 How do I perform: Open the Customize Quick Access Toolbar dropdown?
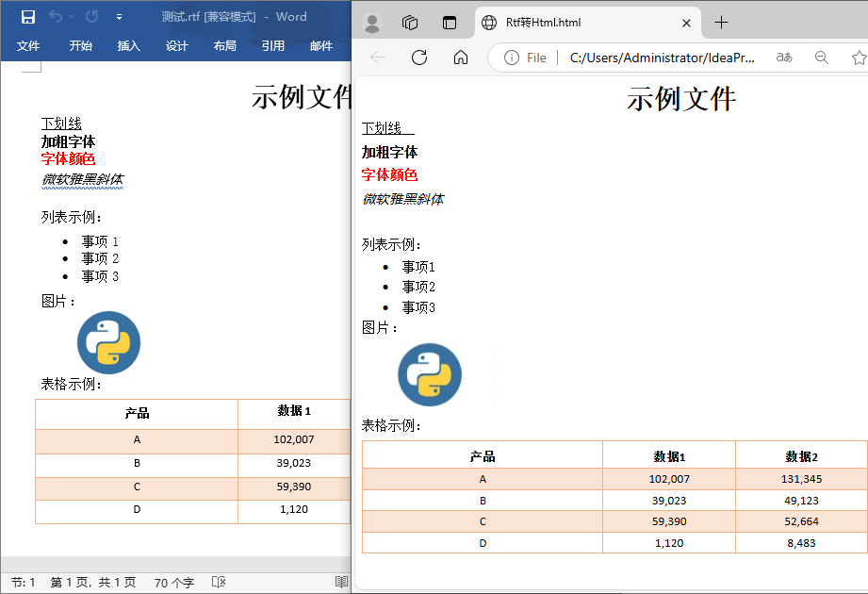(119, 17)
